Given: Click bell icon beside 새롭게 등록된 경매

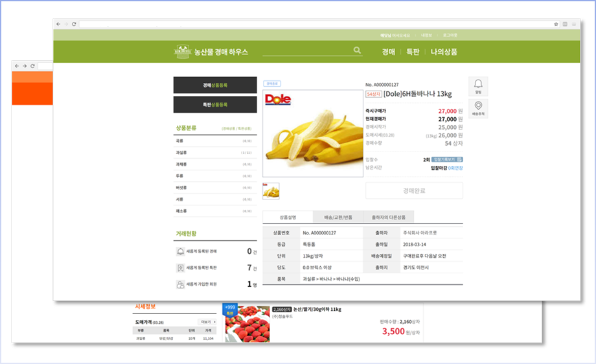Looking at the screenshot, I should pos(180,251).
